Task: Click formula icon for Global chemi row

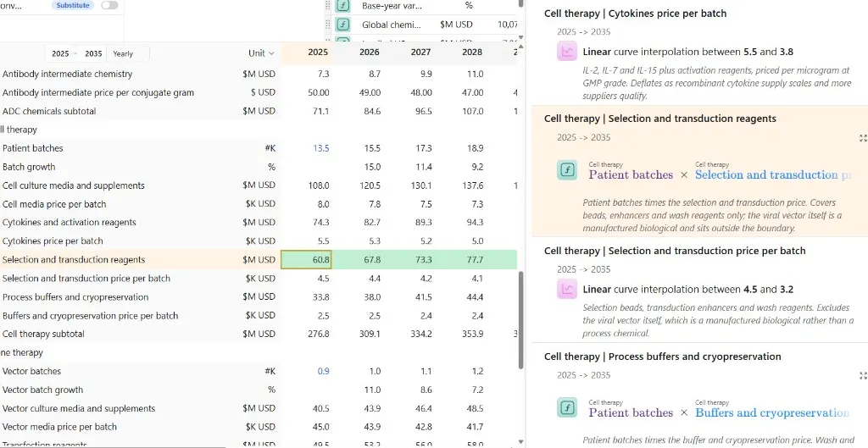Action: point(343,25)
